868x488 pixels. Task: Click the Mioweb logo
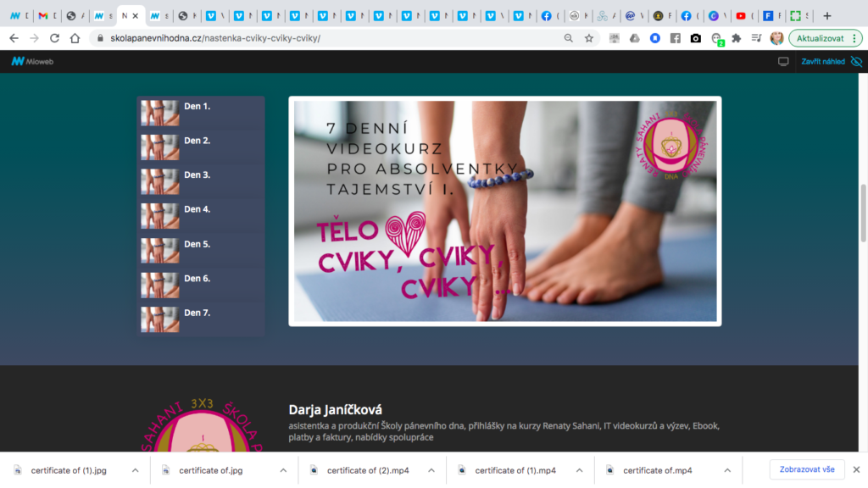click(33, 61)
